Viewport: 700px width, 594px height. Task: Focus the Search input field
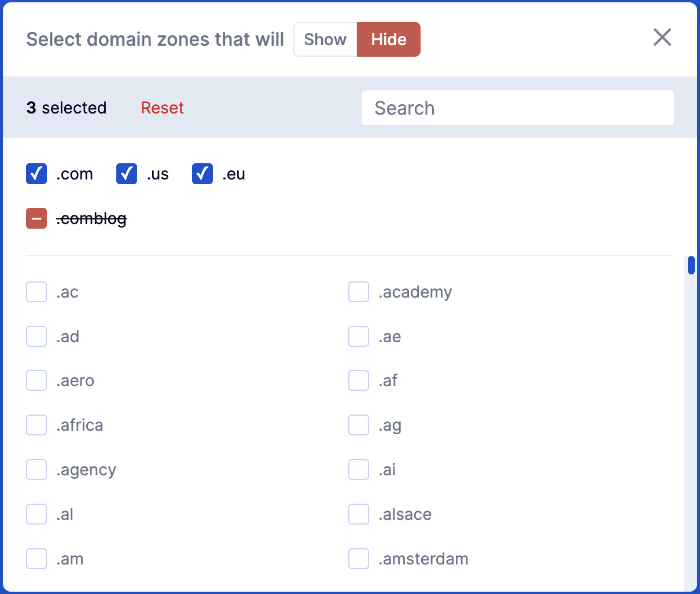(x=517, y=108)
